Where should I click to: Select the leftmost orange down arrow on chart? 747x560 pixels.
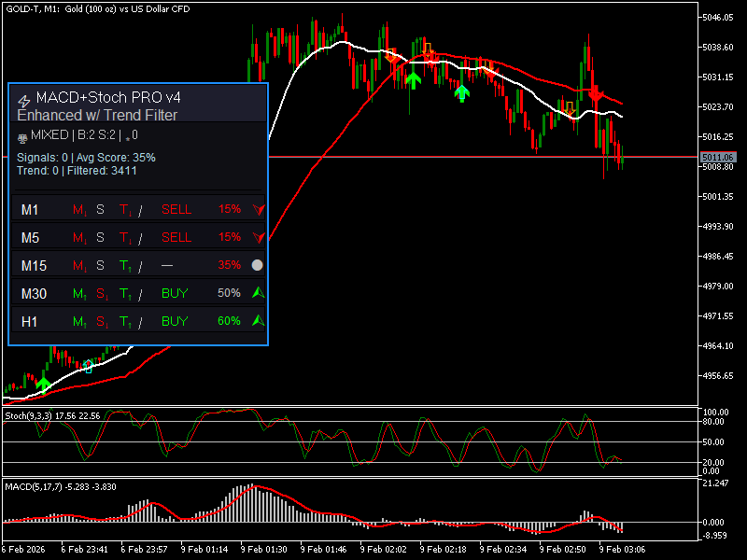391,55
